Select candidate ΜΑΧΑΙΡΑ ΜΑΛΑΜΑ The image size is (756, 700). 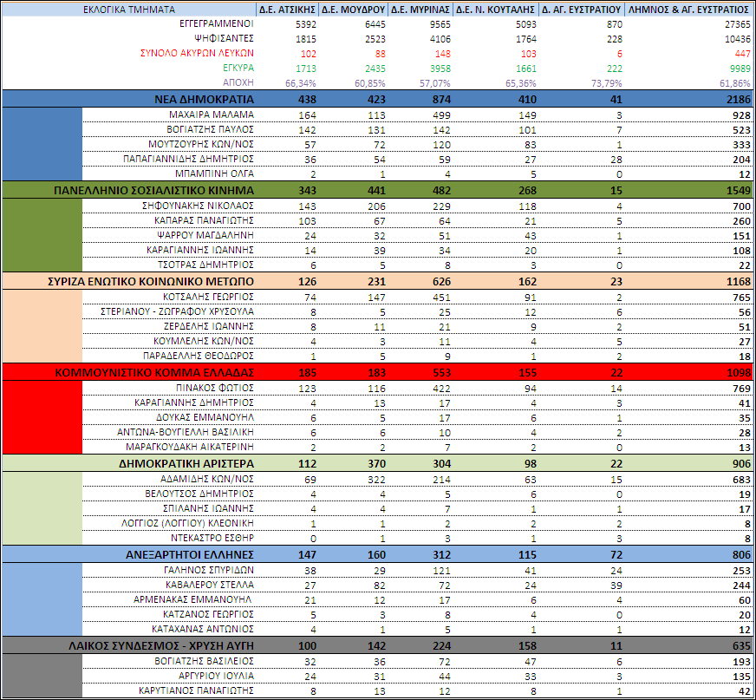tap(212, 114)
